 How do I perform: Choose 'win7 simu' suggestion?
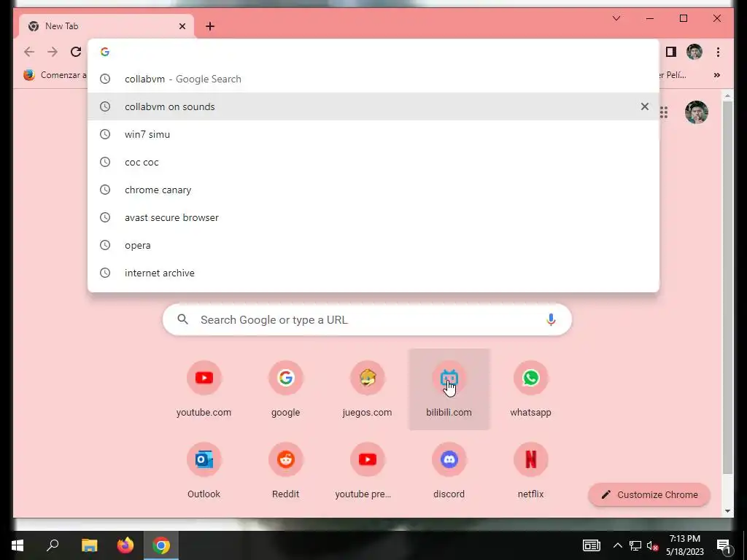373,134
